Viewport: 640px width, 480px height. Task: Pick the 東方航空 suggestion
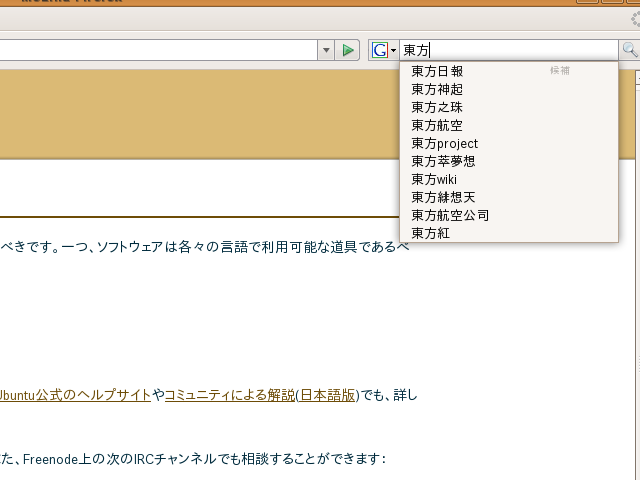click(x=437, y=125)
